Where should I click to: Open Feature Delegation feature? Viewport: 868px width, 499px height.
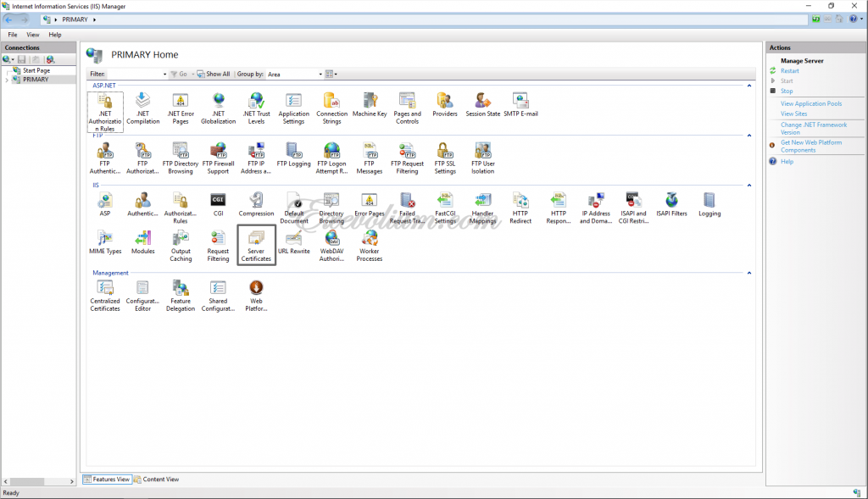(181, 296)
